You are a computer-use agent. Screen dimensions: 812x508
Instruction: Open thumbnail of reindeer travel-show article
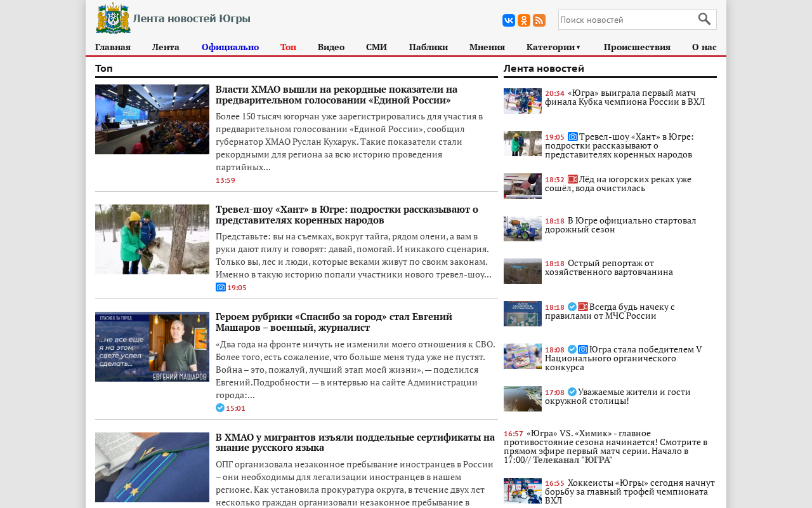point(152,239)
